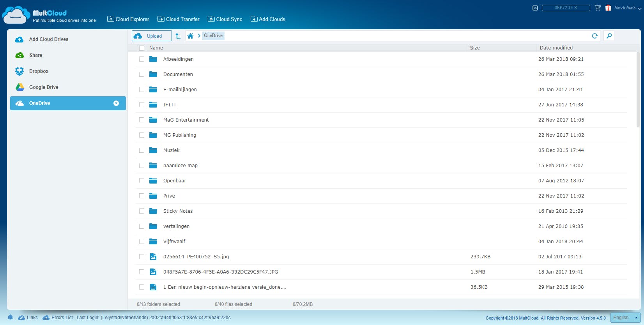
Task: Click the Upload button
Action: [152, 36]
